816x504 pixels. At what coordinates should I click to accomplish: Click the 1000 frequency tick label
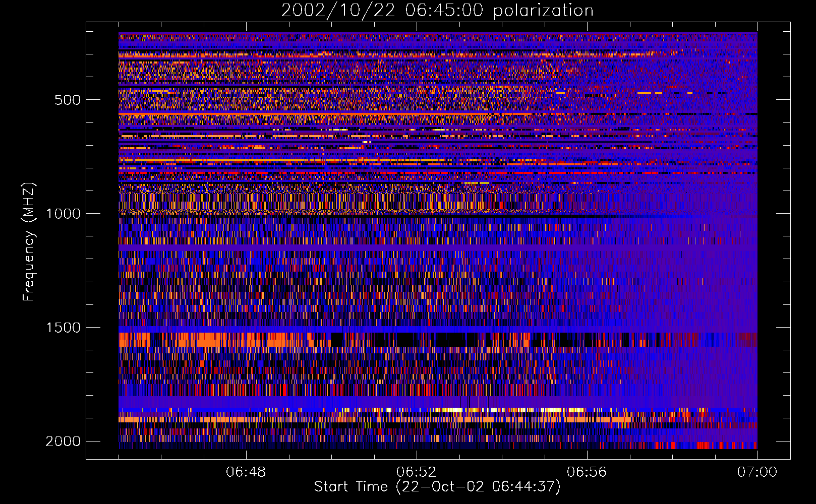(x=63, y=214)
